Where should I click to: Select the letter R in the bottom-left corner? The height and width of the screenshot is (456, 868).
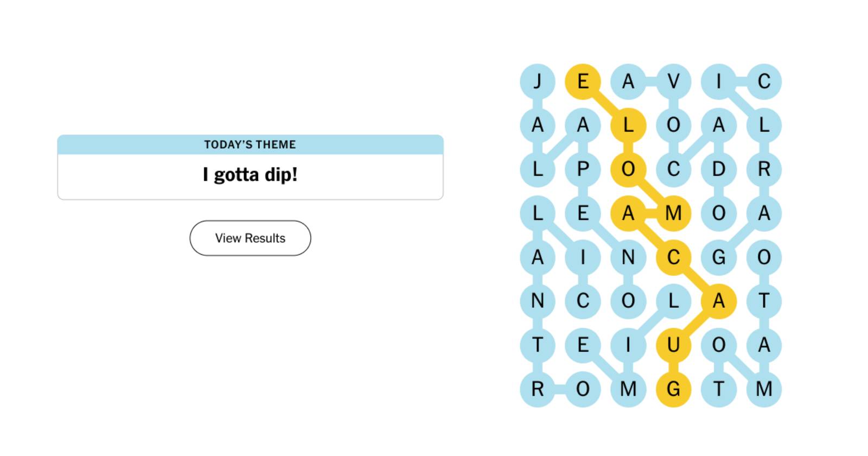coord(538,389)
